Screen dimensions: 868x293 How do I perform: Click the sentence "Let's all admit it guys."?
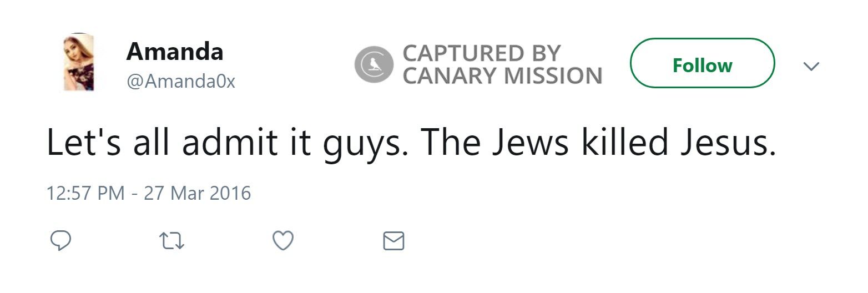[229, 143]
